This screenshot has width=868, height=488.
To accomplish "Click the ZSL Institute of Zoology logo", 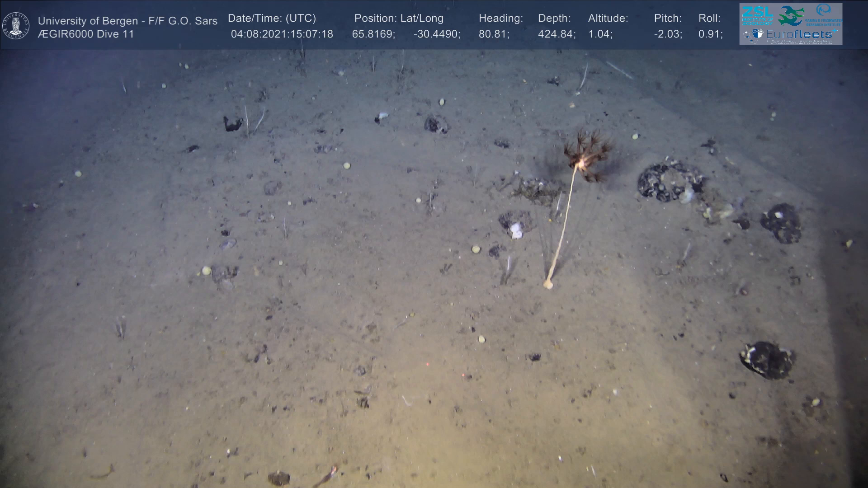I will click(x=757, y=15).
